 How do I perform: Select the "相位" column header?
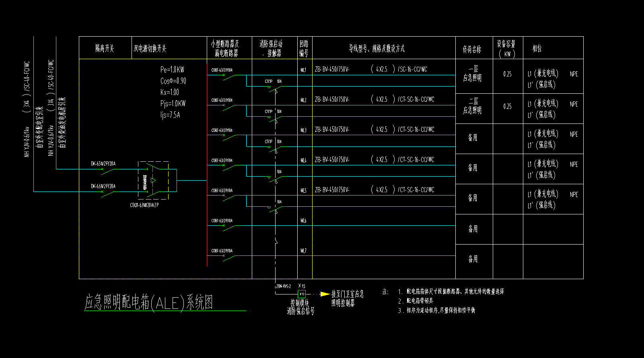click(537, 49)
